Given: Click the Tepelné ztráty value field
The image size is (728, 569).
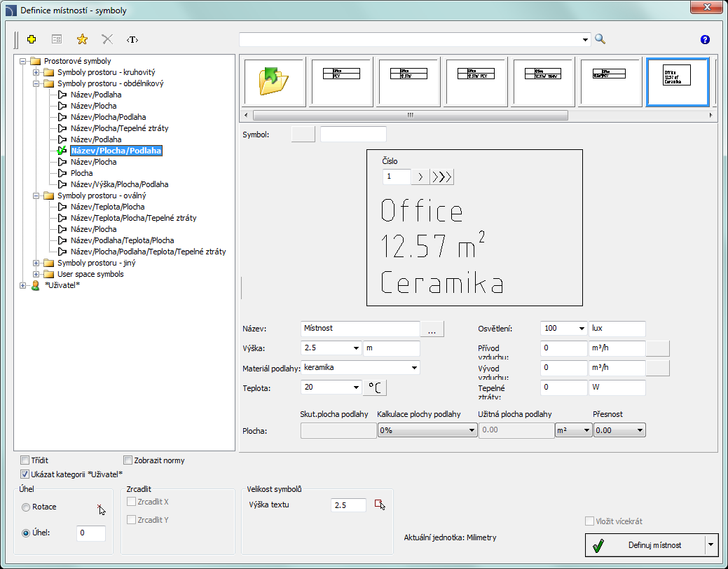Looking at the screenshot, I should 563,388.
